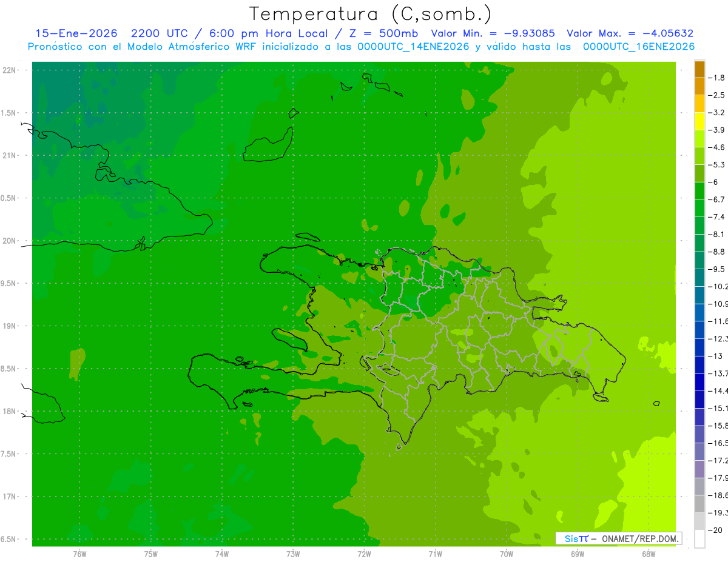Click the 21N latitude label
Viewport: 728px width, 562px height.
tap(10, 155)
